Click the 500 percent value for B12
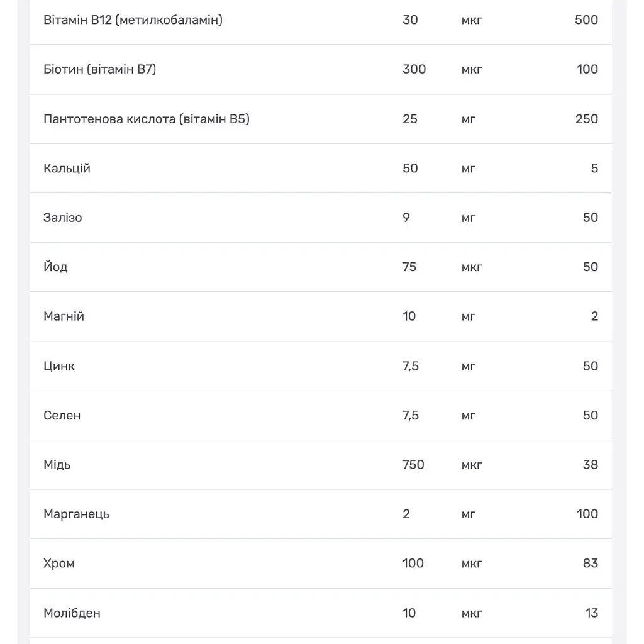Image resolution: width=644 pixels, height=644 pixels. pos(586,19)
